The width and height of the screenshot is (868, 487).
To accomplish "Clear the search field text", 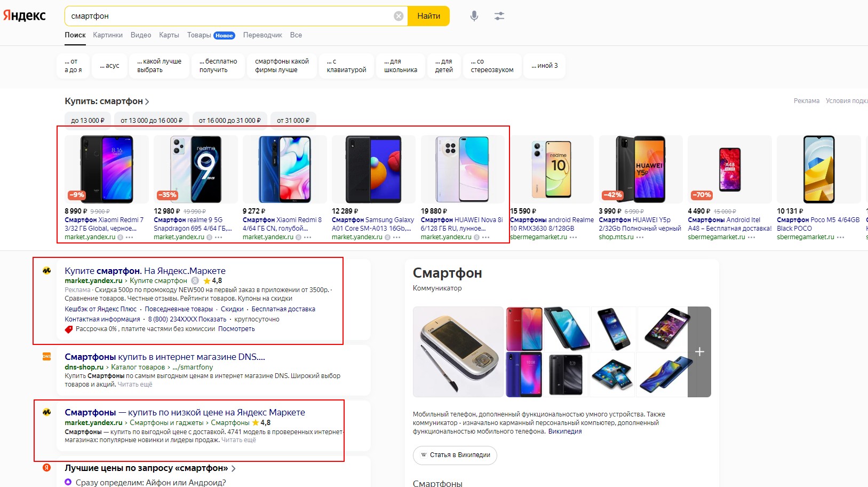I will coord(399,16).
